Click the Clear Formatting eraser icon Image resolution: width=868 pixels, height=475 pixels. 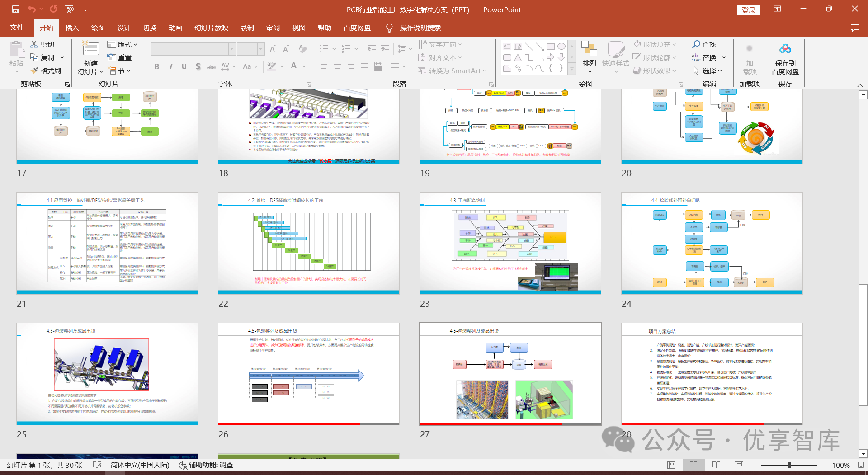pyautogui.click(x=303, y=49)
